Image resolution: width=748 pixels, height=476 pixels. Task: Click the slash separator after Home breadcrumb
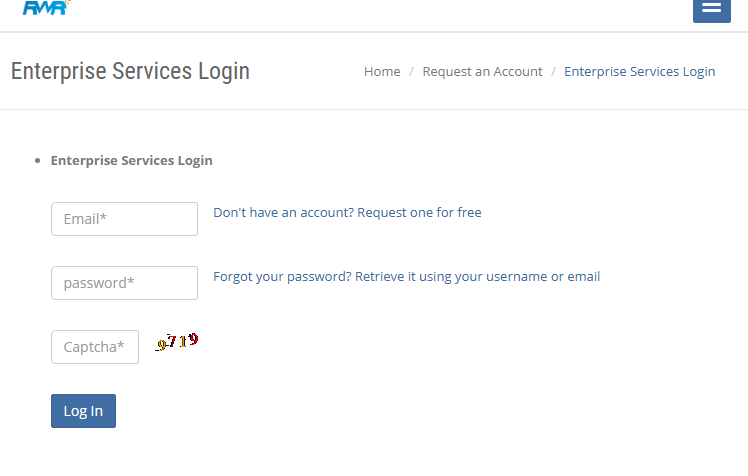click(411, 71)
